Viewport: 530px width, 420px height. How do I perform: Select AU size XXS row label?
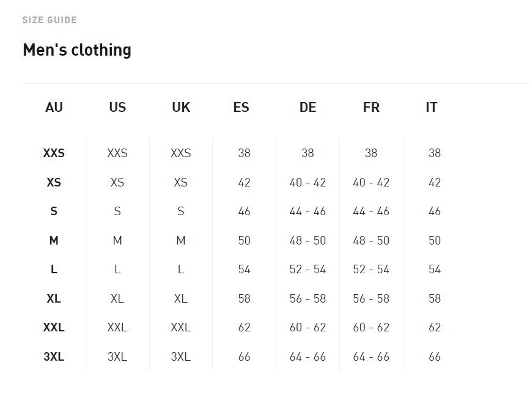pos(54,153)
